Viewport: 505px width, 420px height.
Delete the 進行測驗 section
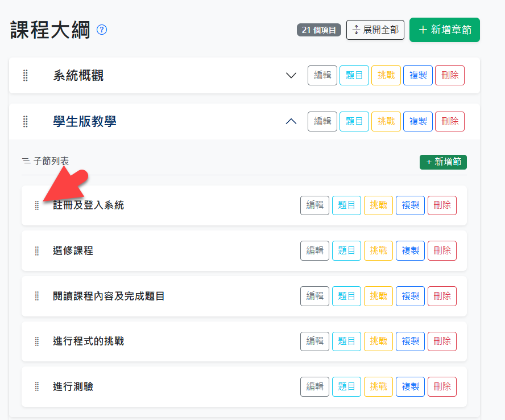click(x=442, y=387)
